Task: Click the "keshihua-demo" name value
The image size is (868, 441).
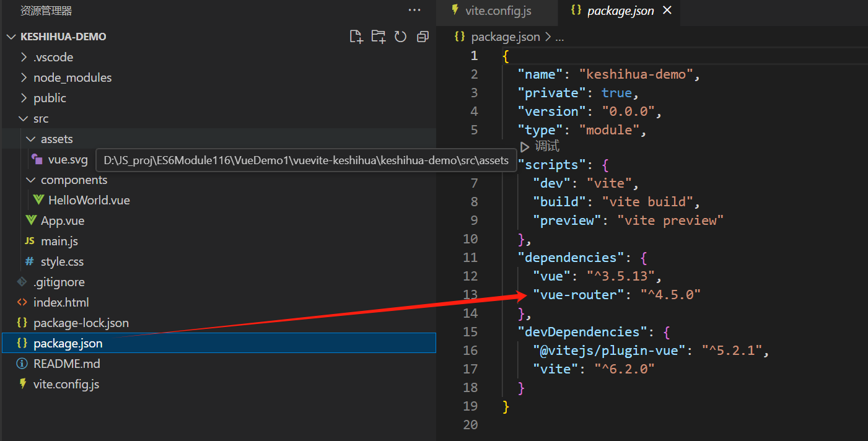Action: (x=636, y=74)
